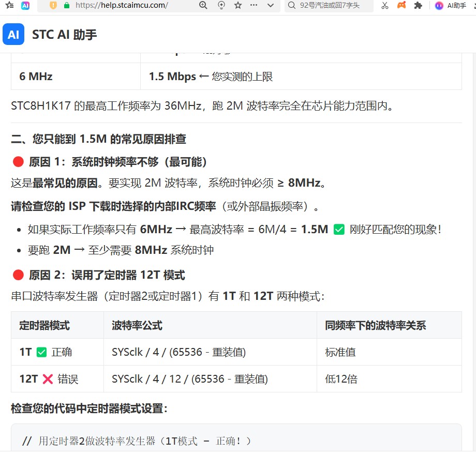This screenshot has width=476, height=455.
Task: Click the 请检查您的 ISP 下载时选择 line
Action: (165, 206)
